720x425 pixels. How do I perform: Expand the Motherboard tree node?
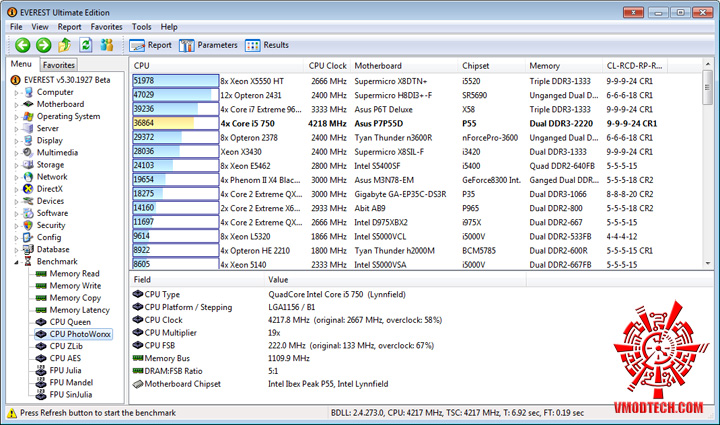(17, 105)
